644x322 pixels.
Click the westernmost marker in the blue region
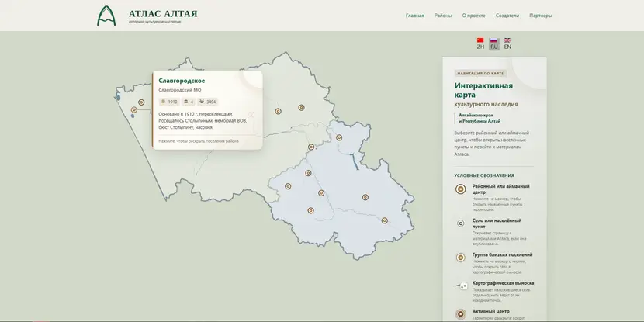point(288,186)
